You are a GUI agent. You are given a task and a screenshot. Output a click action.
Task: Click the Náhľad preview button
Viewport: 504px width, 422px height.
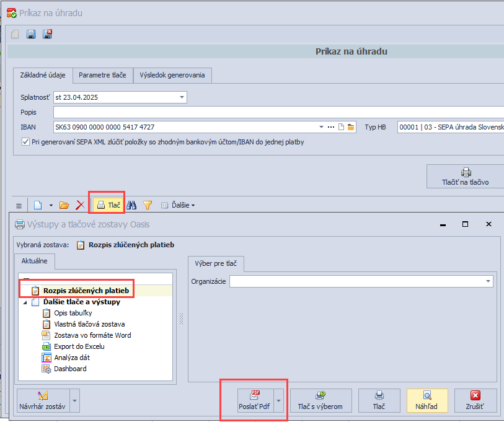point(427,400)
